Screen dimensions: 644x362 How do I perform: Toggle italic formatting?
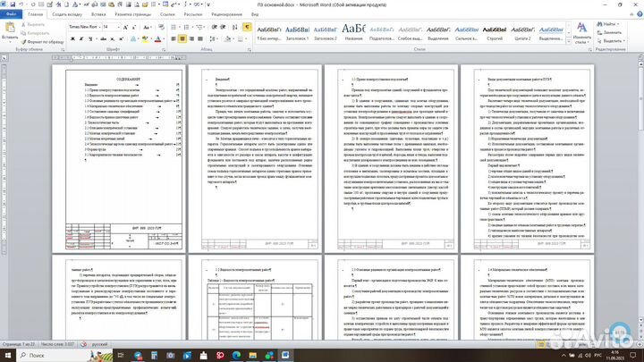[81, 39]
